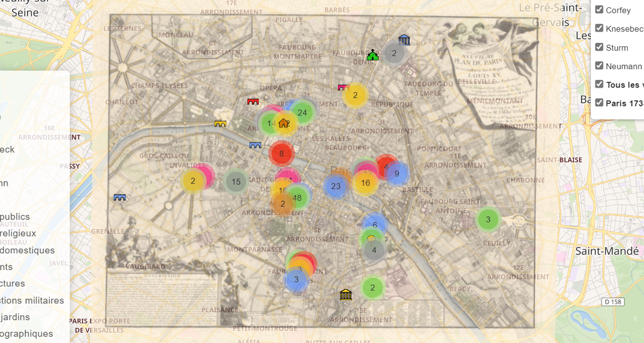Click the orange house marker icon
The image size is (644, 343).
(x=283, y=123)
